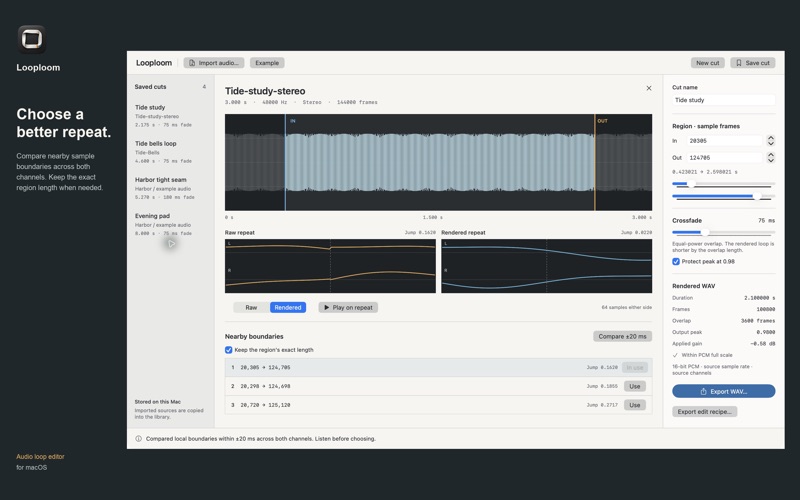Click the Crossfade 75 ms value
800x500 pixels.
[766, 221]
